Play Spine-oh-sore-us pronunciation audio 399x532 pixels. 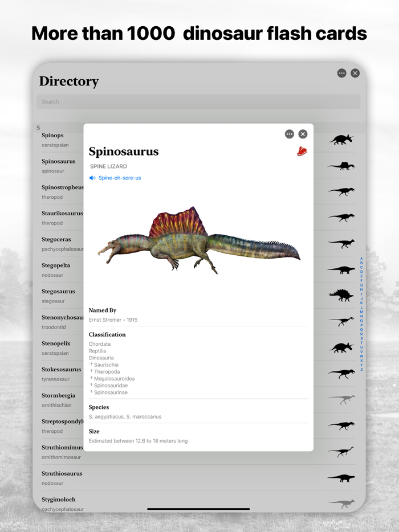(x=115, y=178)
